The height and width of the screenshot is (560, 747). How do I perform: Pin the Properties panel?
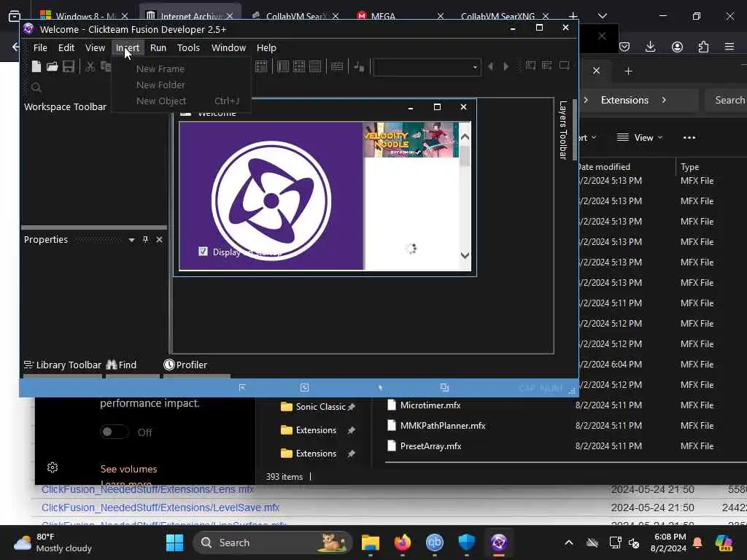145,239
